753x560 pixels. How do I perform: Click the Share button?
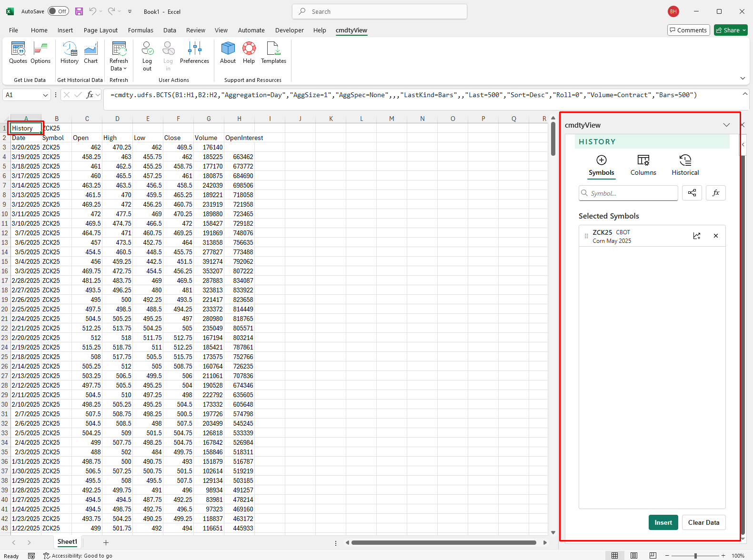pos(731,30)
